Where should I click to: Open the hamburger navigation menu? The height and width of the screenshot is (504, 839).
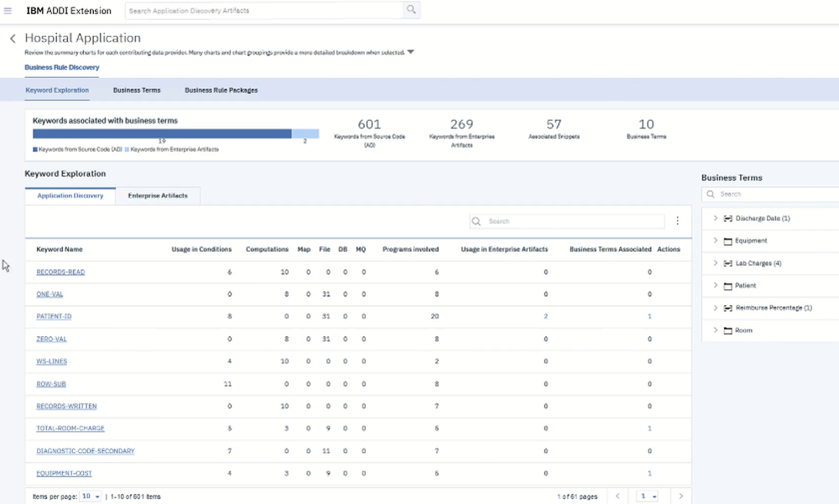[x=8, y=10]
